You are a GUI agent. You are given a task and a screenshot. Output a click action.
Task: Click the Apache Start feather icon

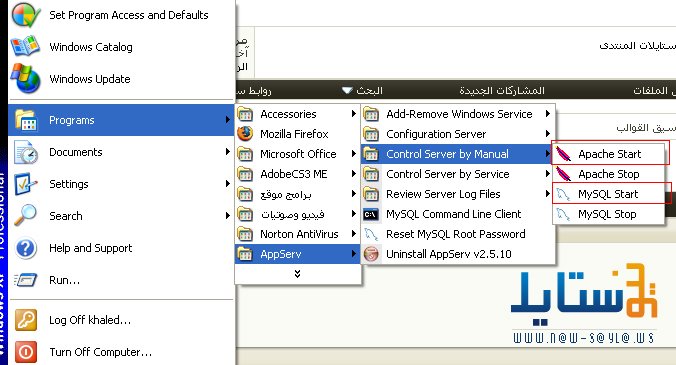click(x=563, y=154)
